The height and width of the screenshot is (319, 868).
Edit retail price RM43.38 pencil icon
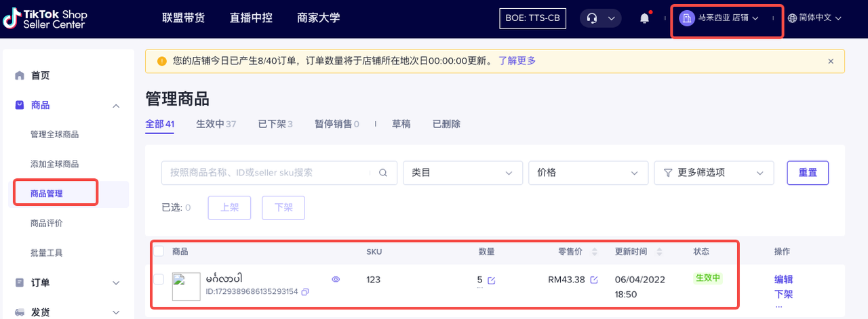click(594, 280)
